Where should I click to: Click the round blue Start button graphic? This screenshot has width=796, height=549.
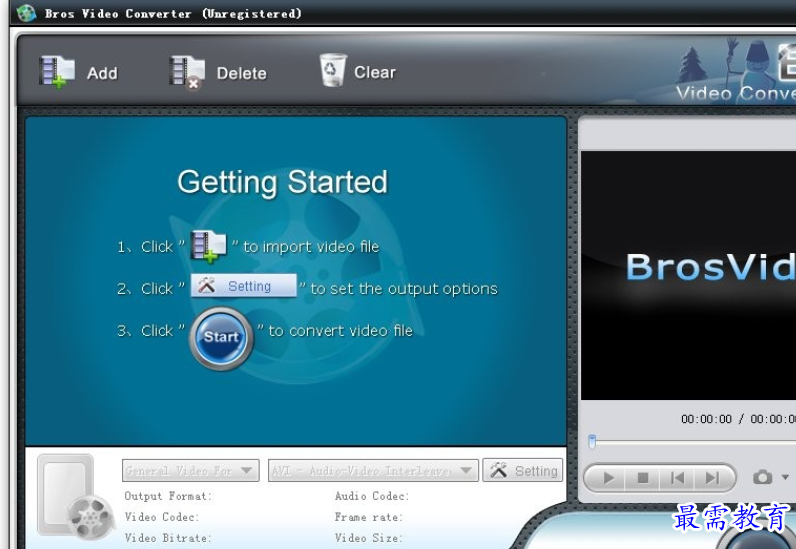(x=221, y=338)
